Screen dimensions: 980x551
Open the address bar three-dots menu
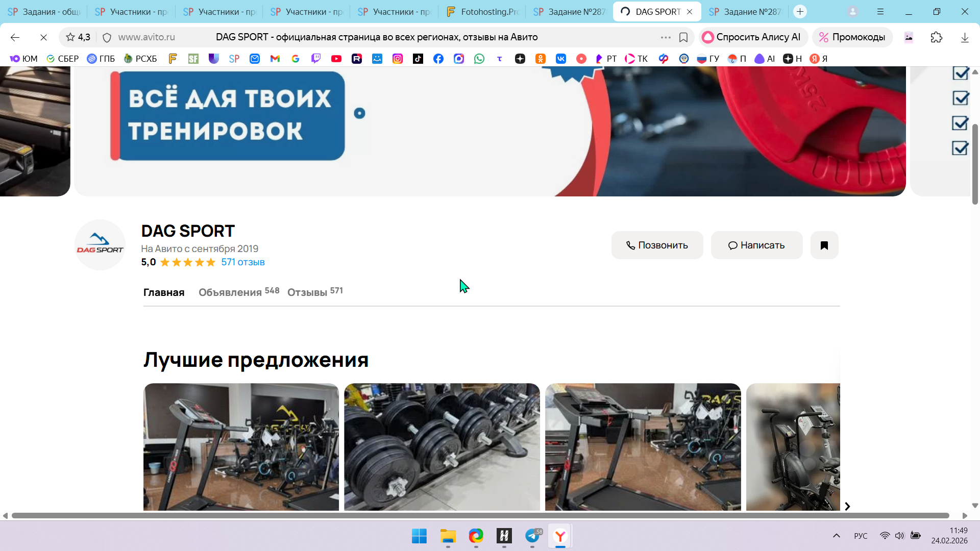tap(666, 37)
